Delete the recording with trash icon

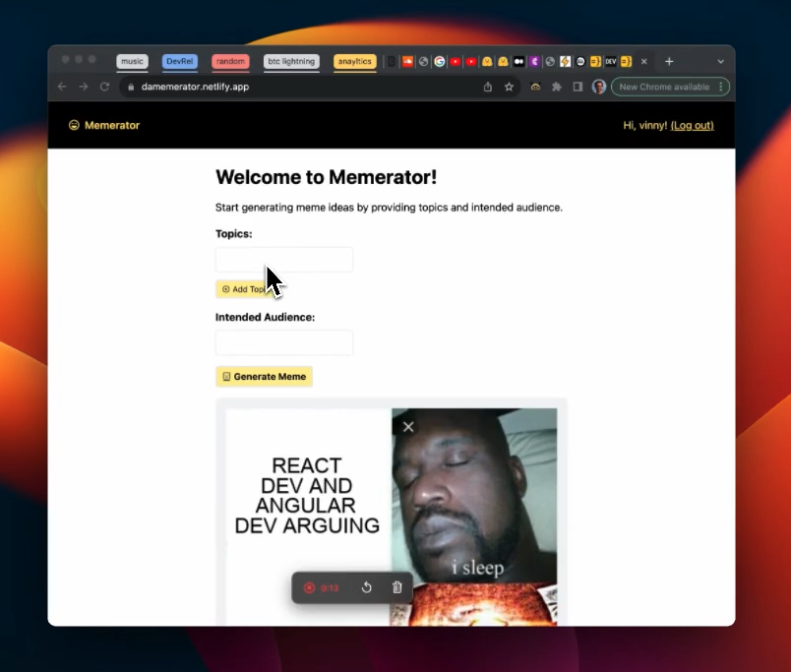(x=397, y=587)
